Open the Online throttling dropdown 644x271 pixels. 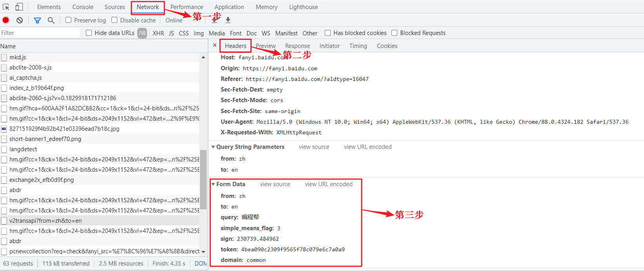[x=174, y=20]
